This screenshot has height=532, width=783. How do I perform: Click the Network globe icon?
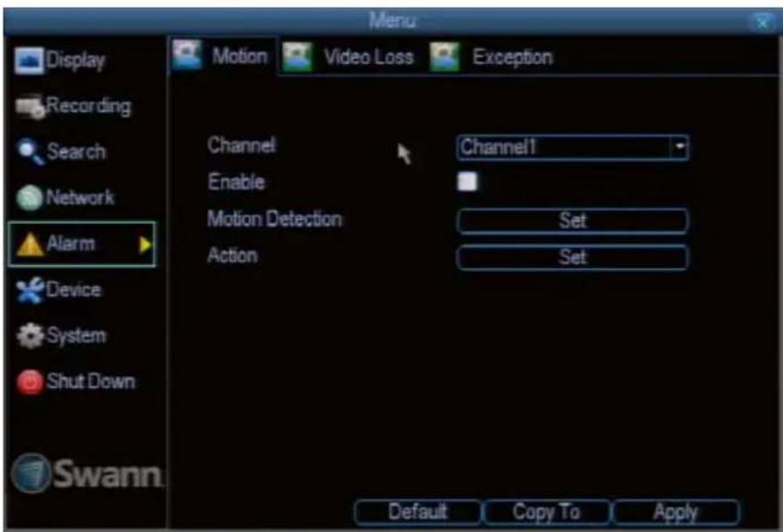(29, 197)
